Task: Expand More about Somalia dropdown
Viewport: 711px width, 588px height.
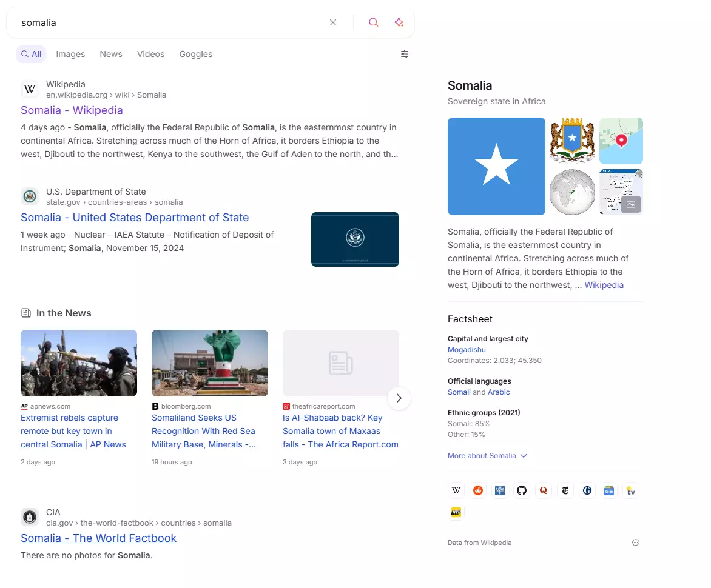Action: [488, 456]
